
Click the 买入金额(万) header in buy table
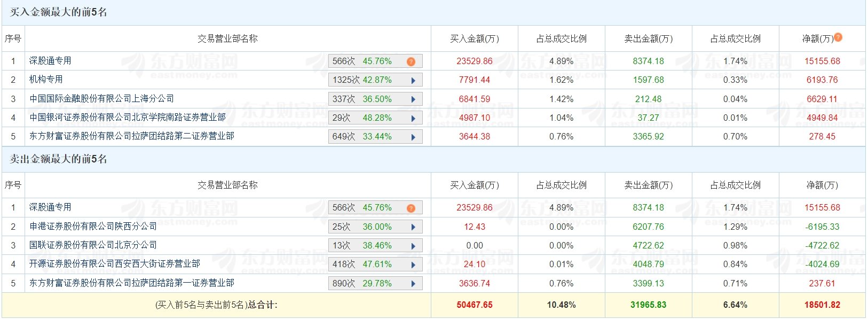point(474,38)
